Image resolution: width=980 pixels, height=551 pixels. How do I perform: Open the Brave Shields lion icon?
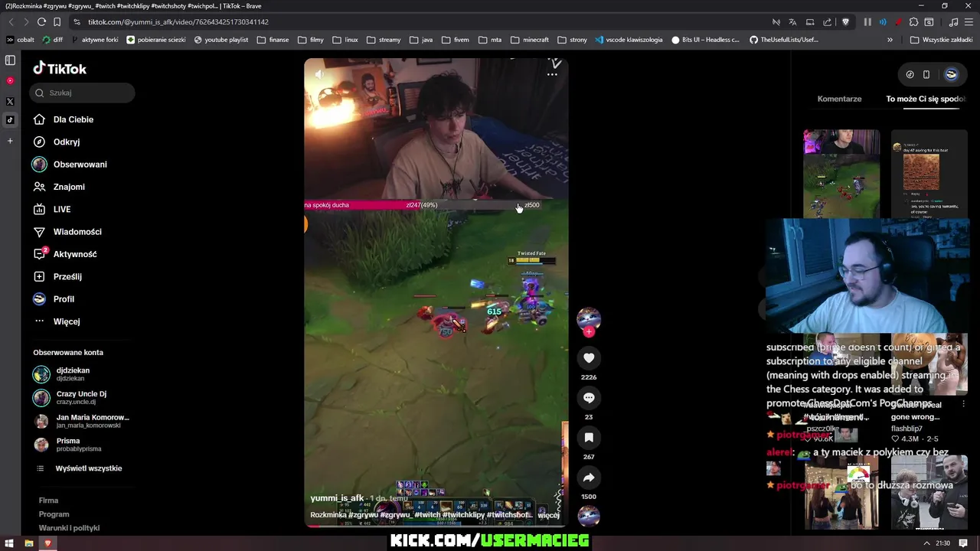click(845, 22)
